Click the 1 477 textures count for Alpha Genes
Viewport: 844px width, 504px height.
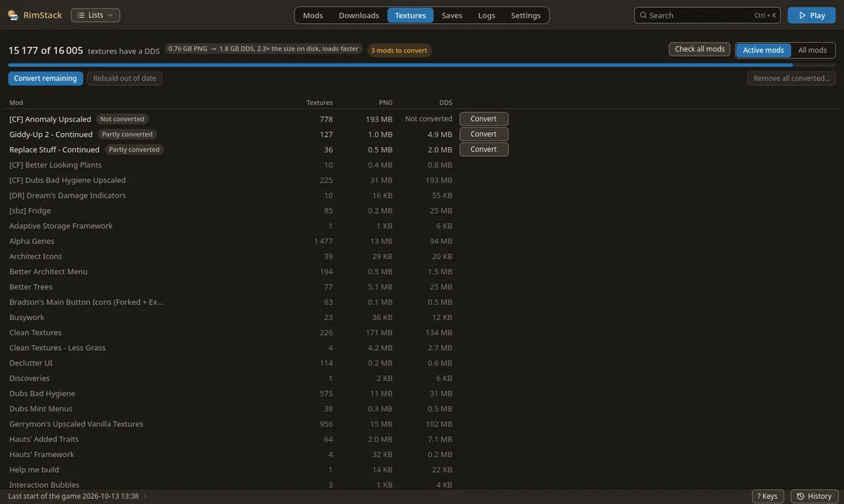click(324, 241)
